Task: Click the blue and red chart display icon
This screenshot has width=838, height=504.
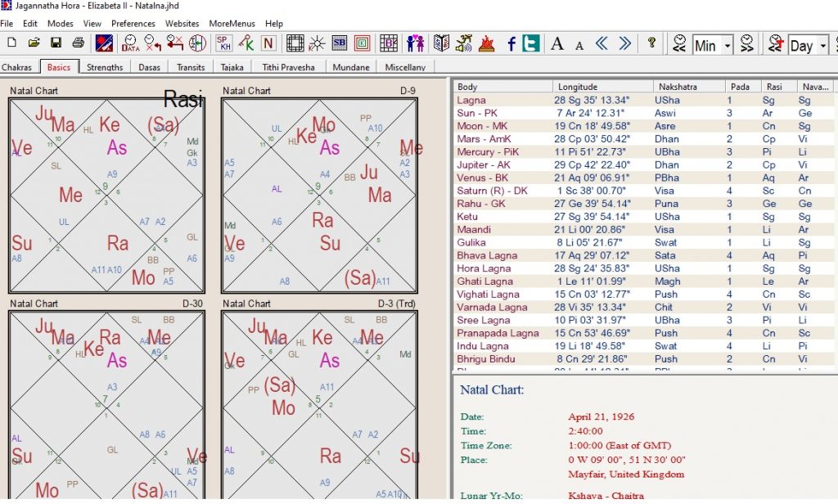Action: tap(104, 43)
